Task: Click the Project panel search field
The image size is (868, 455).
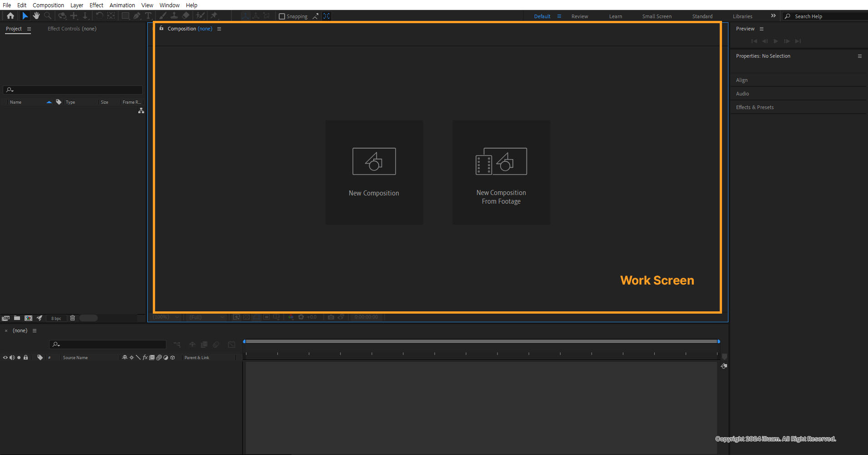Action: (x=73, y=90)
